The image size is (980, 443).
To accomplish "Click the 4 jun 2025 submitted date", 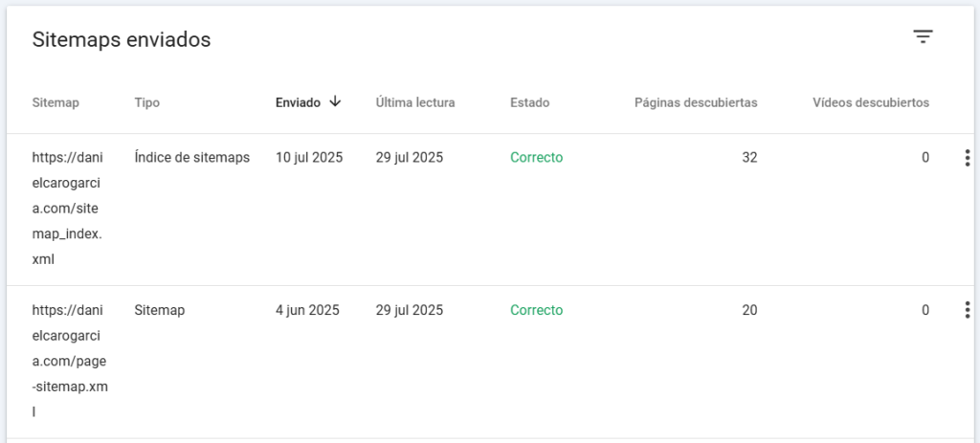I will [307, 310].
